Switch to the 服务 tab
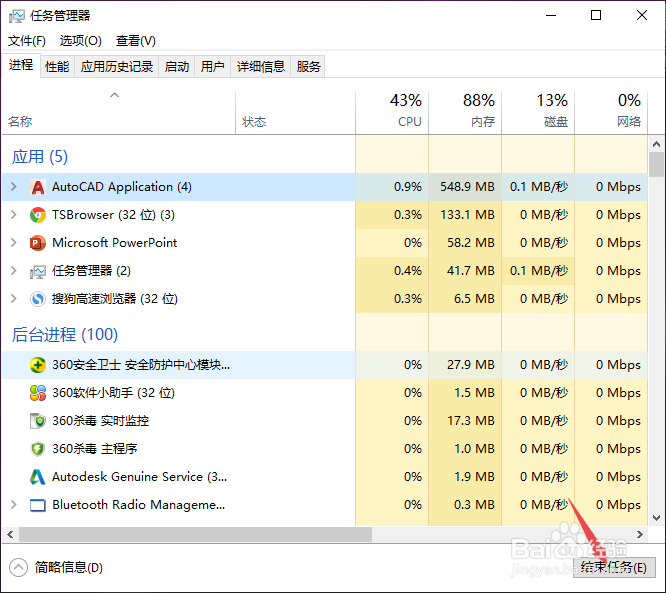Screen dimensions: 666x593 (308, 67)
